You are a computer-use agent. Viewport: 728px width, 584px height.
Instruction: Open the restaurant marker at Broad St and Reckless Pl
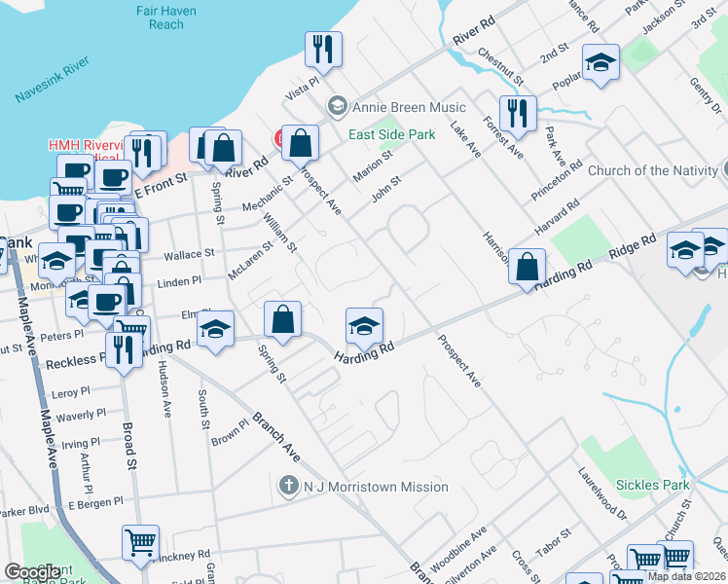click(x=124, y=350)
